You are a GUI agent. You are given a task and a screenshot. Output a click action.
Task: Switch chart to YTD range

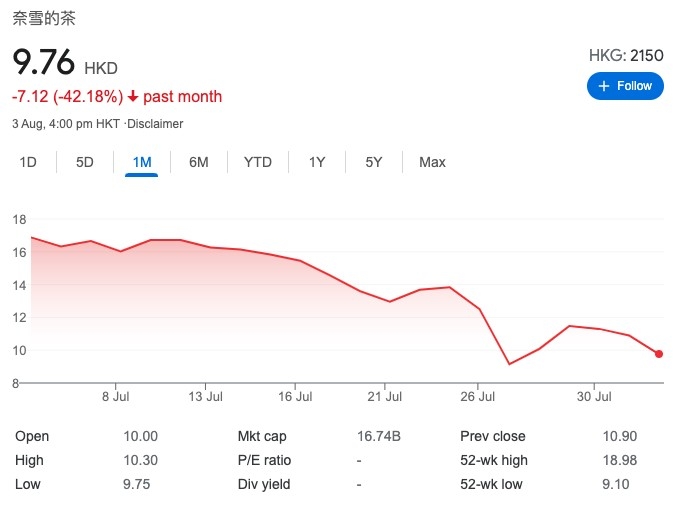pyautogui.click(x=258, y=162)
